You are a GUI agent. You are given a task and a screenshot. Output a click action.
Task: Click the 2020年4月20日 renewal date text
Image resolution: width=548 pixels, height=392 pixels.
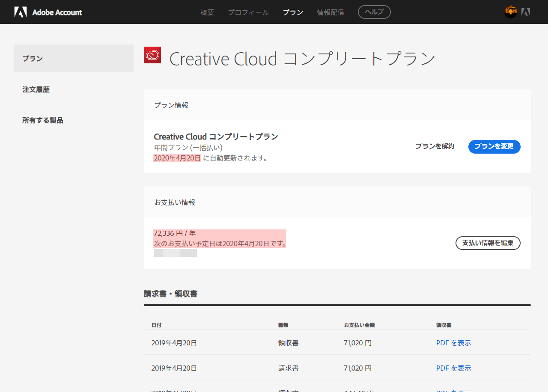[x=177, y=158]
